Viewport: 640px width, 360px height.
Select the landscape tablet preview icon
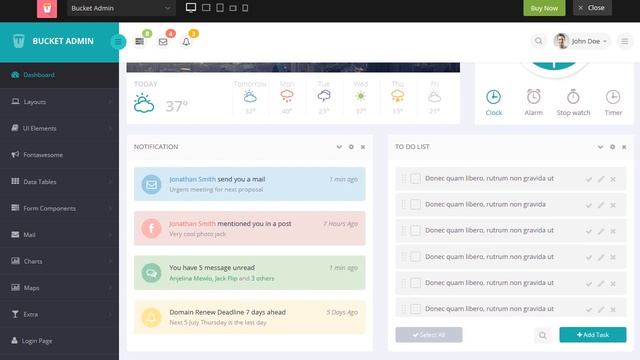[206, 8]
